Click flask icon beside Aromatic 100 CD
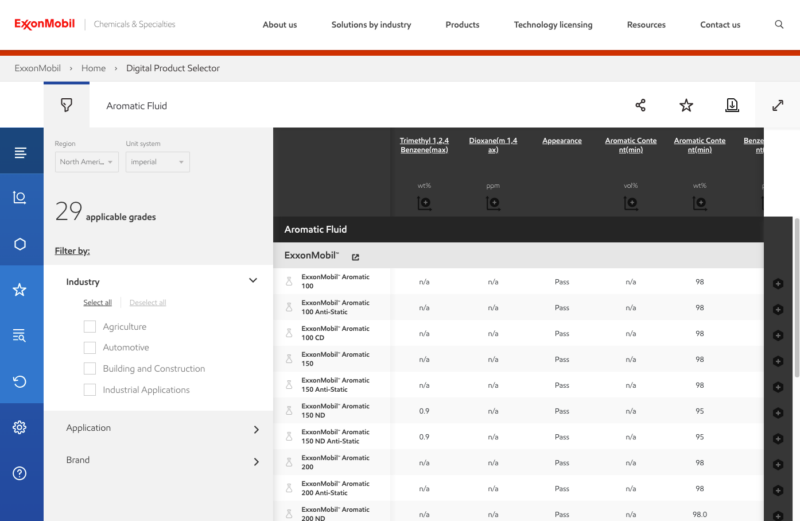The height and width of the screenshot is (521, 800). point(289,333)
